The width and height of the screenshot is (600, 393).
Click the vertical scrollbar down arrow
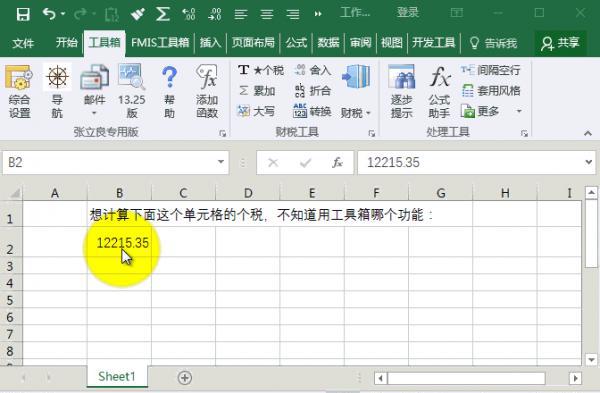click(x=591, y=360)
